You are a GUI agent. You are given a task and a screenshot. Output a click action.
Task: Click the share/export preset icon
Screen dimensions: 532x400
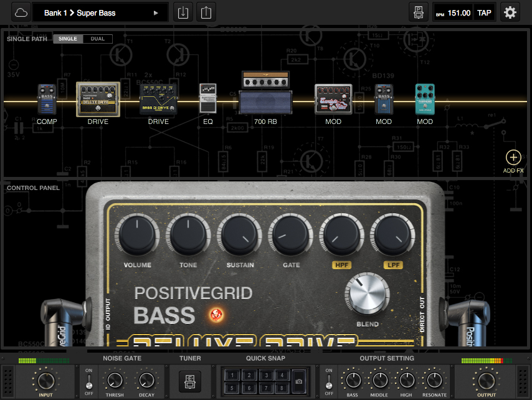click(x=206, y=12)
